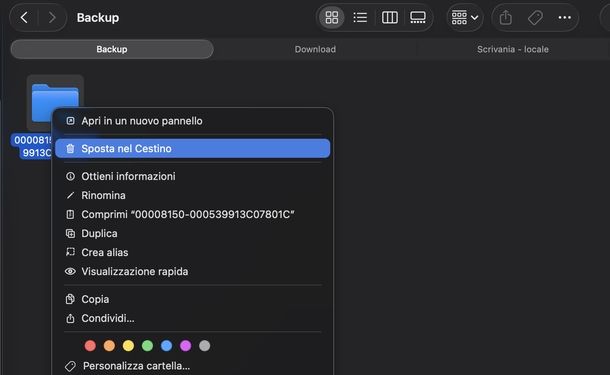Switch to gallery view
The height and width of the screenshot is (375, 610).
(418, 18)
